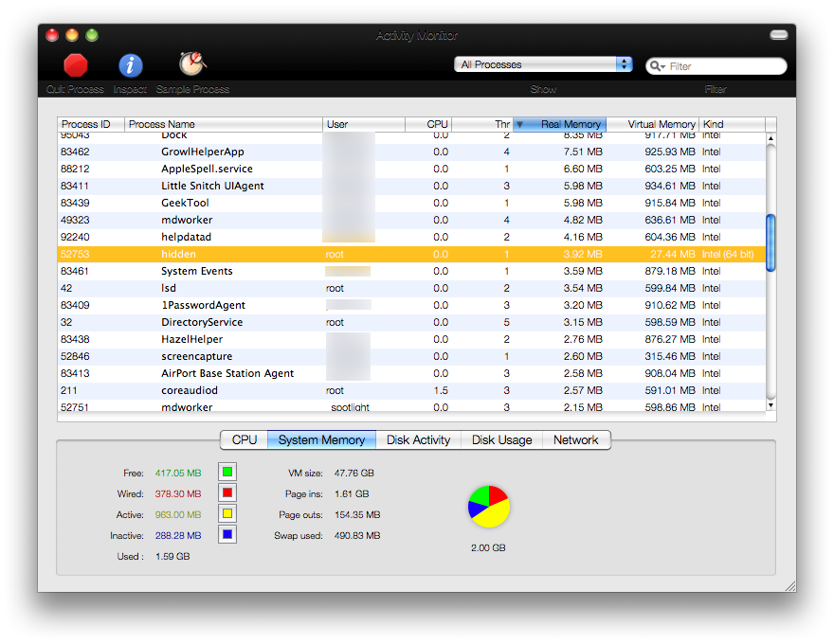This screenshot has height=644, width=834.
Task: Select the HazelHelper process row
Action: point(411,339)
